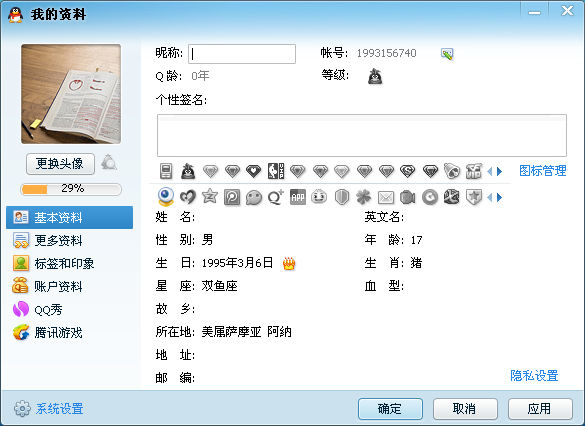Open the Qzone star icon
The height and width of the screenshot is (426, 585).
click(x=210, y=196)
